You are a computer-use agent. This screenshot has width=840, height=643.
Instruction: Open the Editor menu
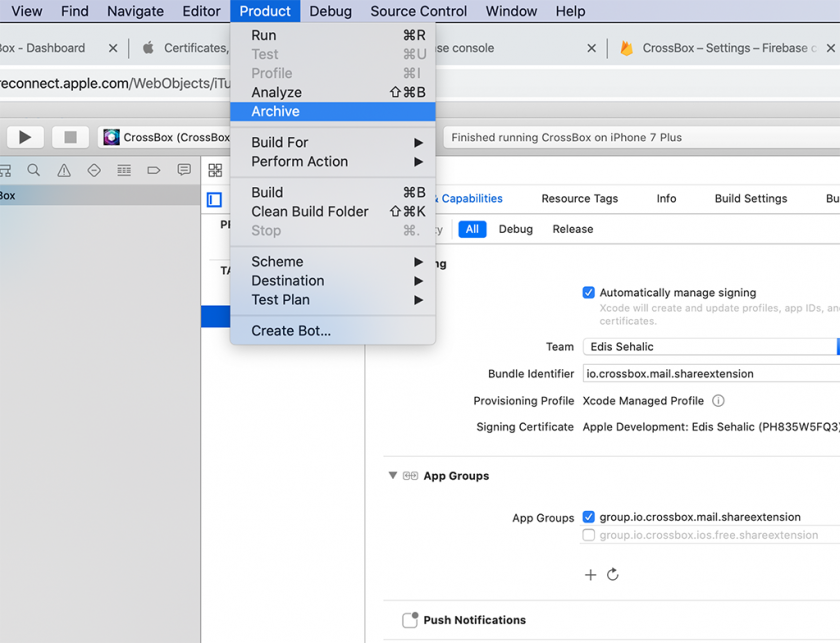click(x=201, y=11)
